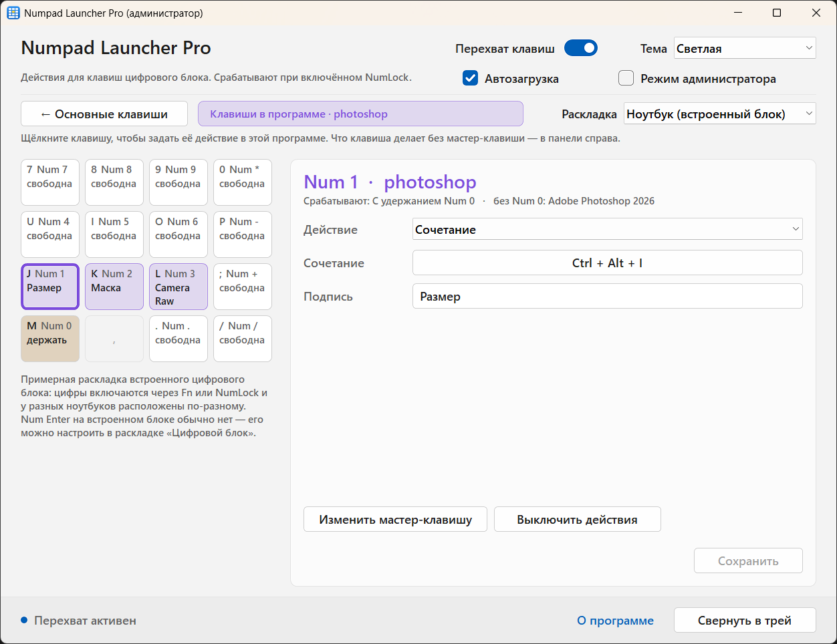Select the Num 4 key tile
Viewport: 837px width, 644px height.
50,234
